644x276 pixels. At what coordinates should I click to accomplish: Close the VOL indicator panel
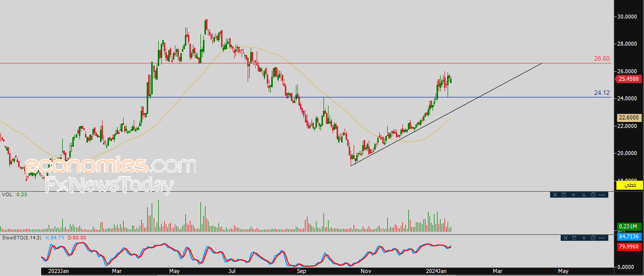(555, 195)
